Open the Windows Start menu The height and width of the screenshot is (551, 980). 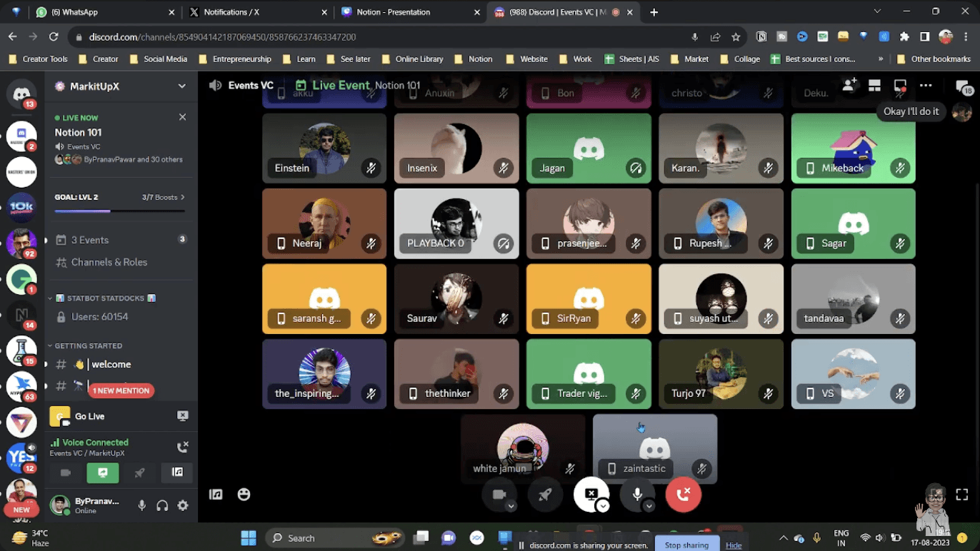249,537
